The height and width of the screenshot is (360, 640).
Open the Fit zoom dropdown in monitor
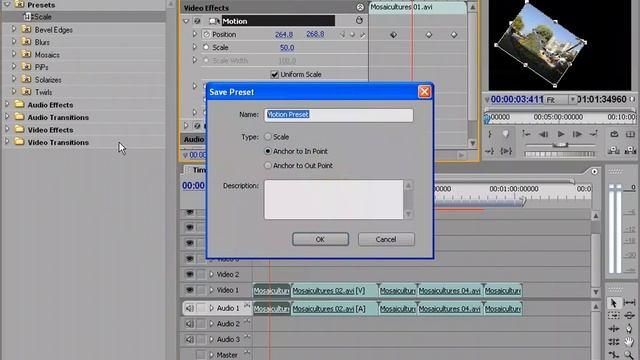point(572,100)
